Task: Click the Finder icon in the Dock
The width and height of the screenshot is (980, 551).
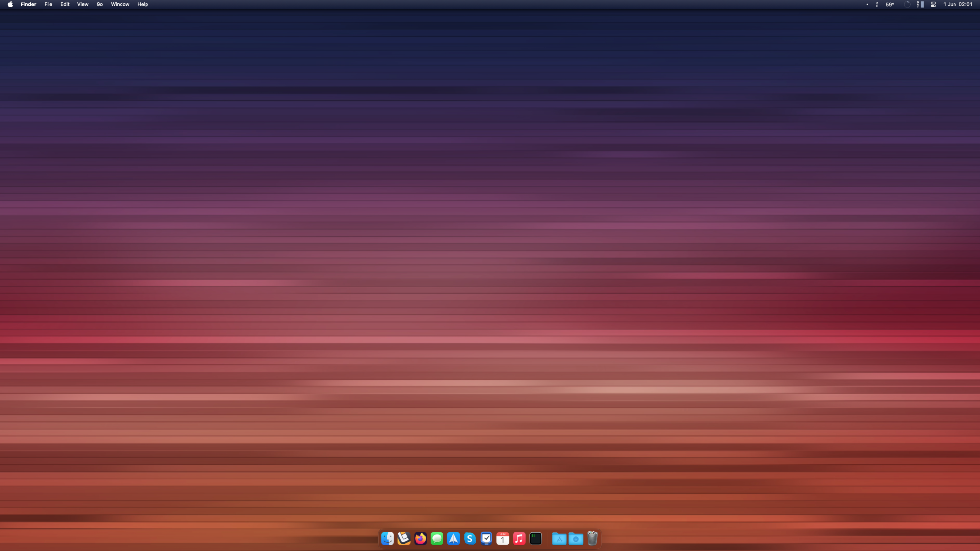Action: pyautogui.click(x=388, y=539)
